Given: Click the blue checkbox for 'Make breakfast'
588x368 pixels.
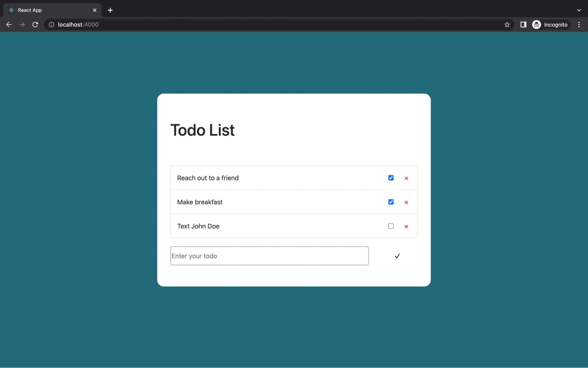Looking at the screenshot, I should [391, 201].
